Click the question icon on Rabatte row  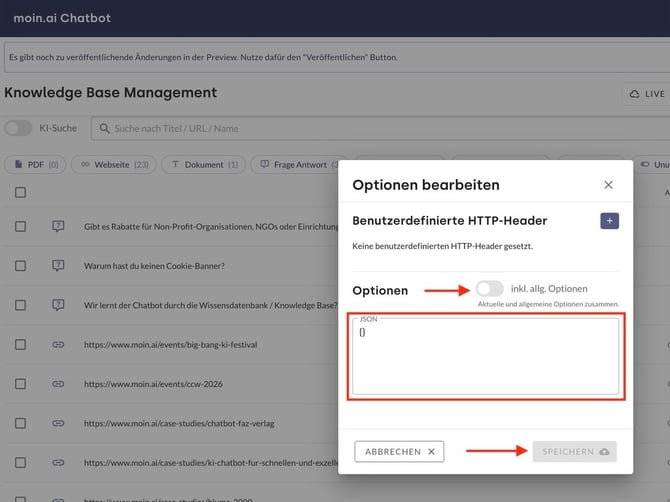(x=58, y=227)
